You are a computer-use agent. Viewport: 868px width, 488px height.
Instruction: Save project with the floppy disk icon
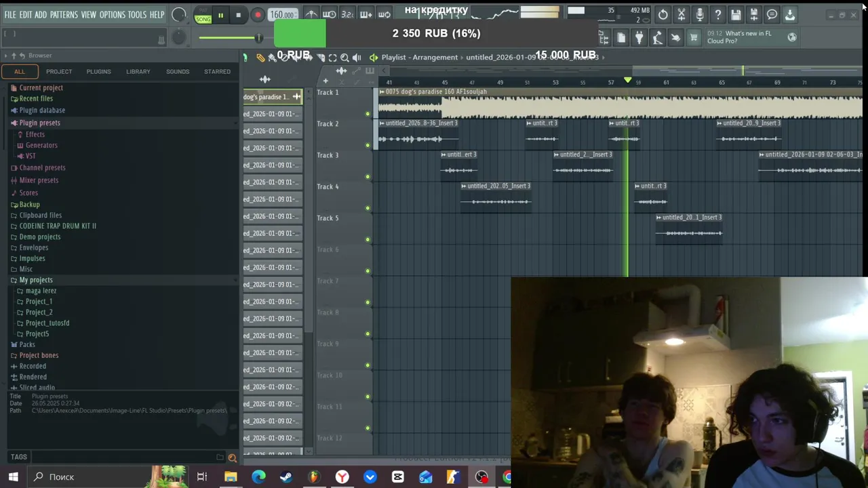point(736,15)
